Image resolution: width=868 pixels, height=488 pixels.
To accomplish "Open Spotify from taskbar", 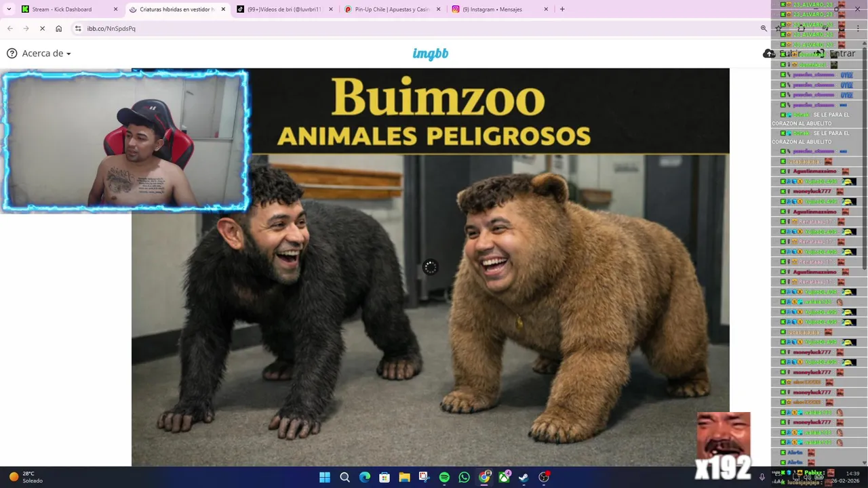I will (444, 477).
